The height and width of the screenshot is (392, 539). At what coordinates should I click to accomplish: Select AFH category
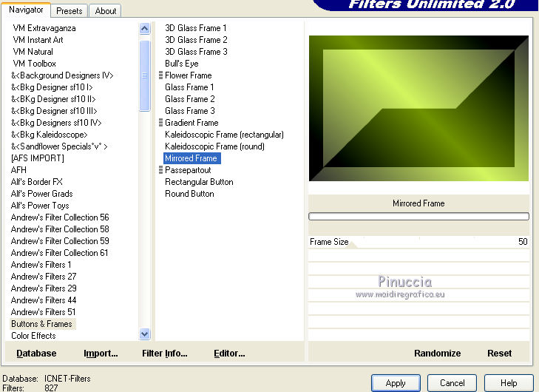coord(18,170)
